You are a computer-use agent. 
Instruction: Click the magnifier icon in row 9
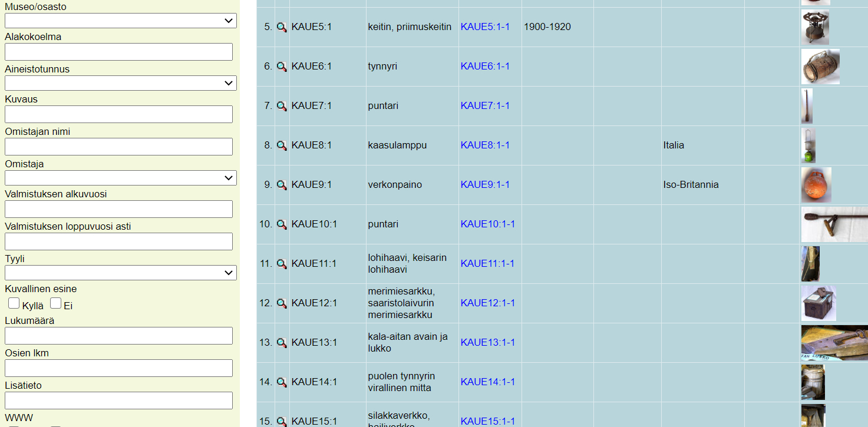tap(282, 185)
